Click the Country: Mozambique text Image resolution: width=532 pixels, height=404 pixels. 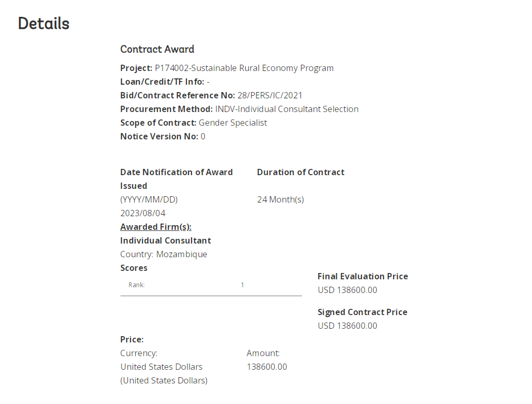(x=164, y=254)
